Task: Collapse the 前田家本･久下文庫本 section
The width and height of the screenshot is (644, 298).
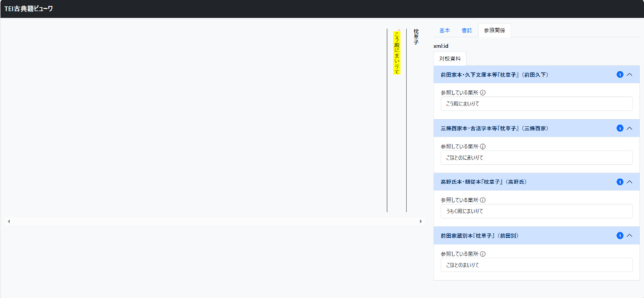Action: [630, 75]
